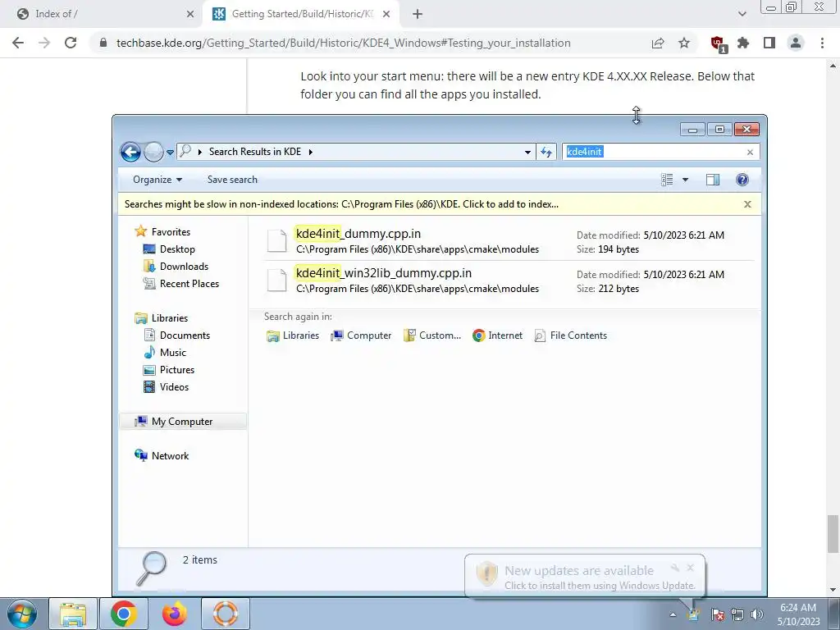
Task: Click the Chrome page vertical scrollbar thumb
Action: [x=833, y=533]
